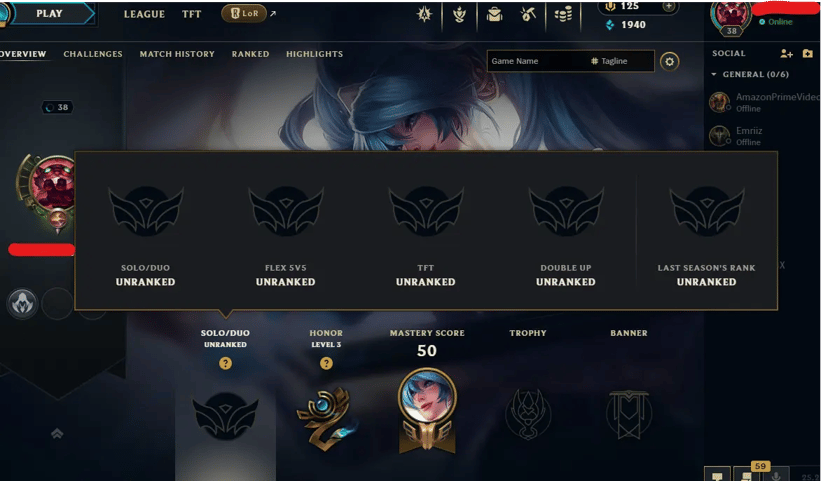Open profile search settings gear
Viewport: 821px width, 481px height.
coord(669,61)
